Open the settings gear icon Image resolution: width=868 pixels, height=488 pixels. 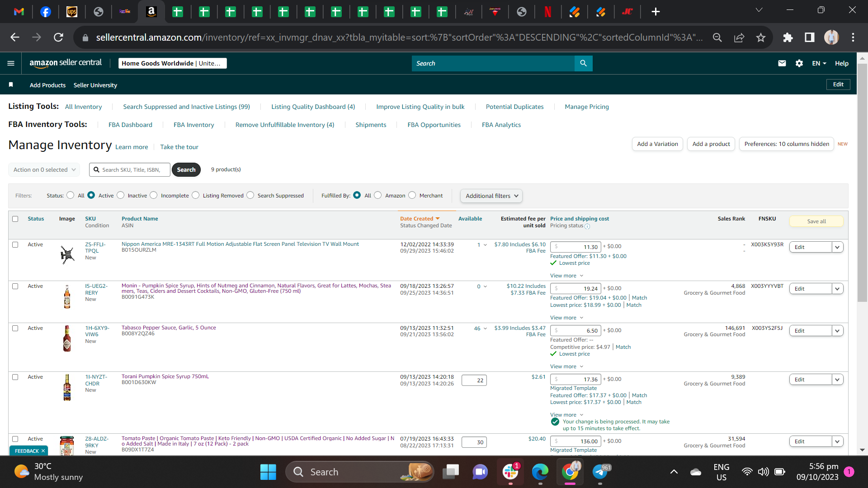799,63
